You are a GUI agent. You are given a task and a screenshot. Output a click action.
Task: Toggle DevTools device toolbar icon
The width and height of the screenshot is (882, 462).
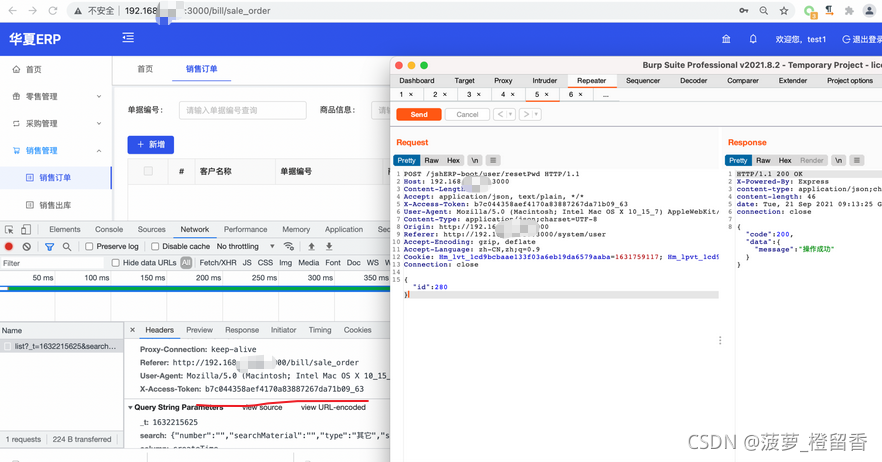(x=26, y=230)
